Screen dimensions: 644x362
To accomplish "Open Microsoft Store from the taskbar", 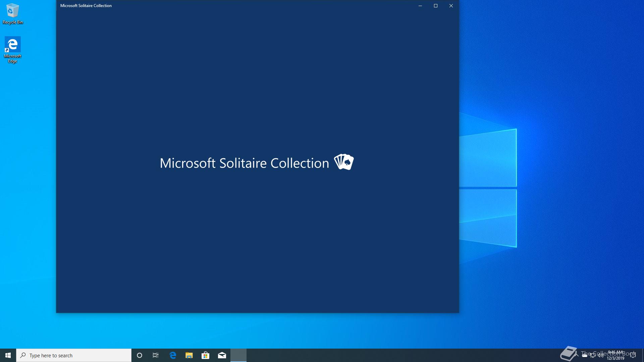I will tap(205, 355).
